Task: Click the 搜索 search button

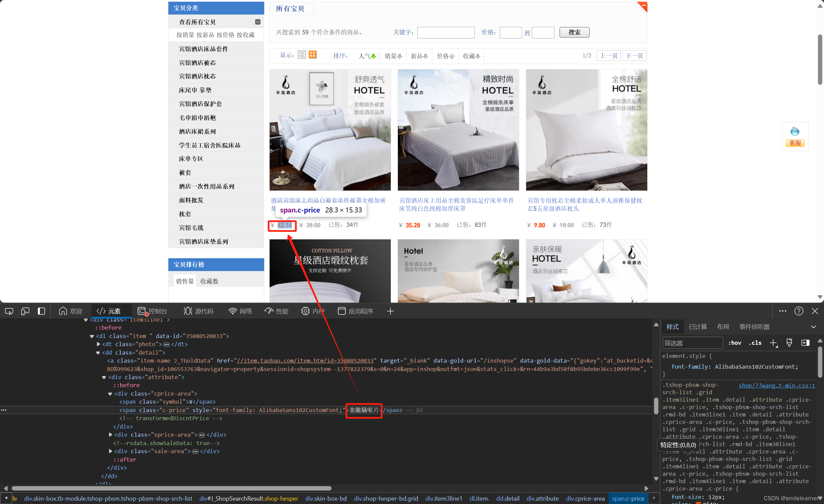Action: [x=574, y=32]
